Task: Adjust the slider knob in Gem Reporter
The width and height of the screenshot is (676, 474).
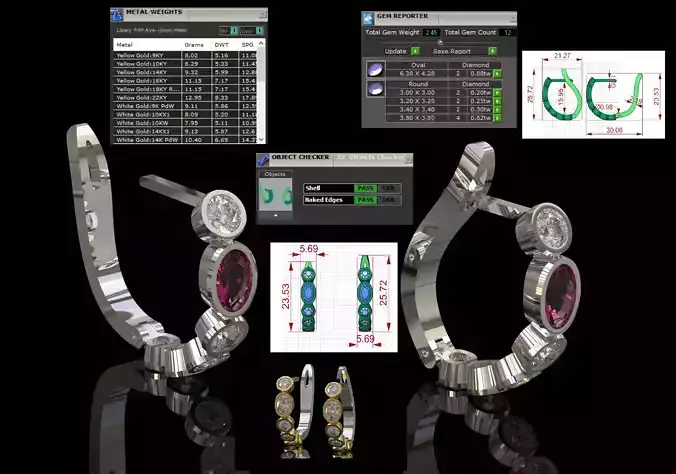Action: tap(440, 42)
